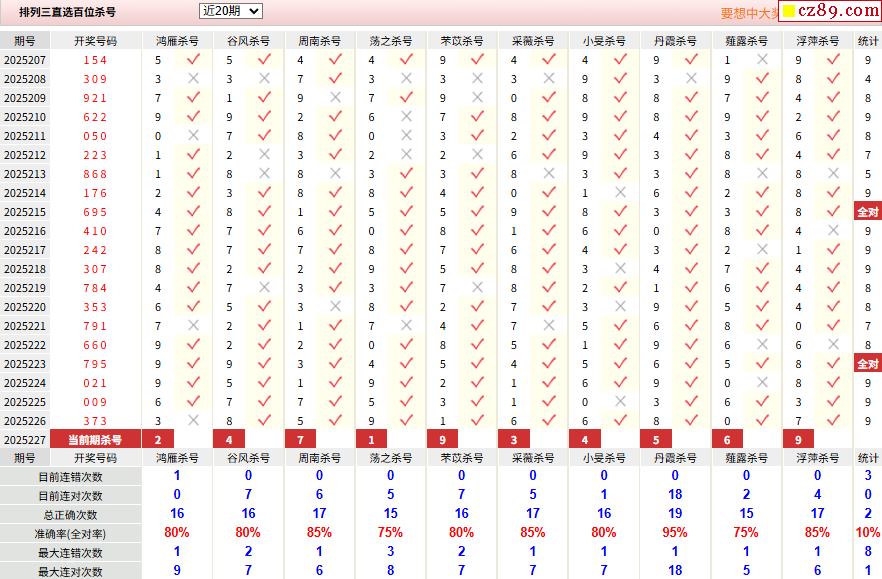
Task: Click red kill number 1 under 荡之杀号
Action: [x=371, y=439]
